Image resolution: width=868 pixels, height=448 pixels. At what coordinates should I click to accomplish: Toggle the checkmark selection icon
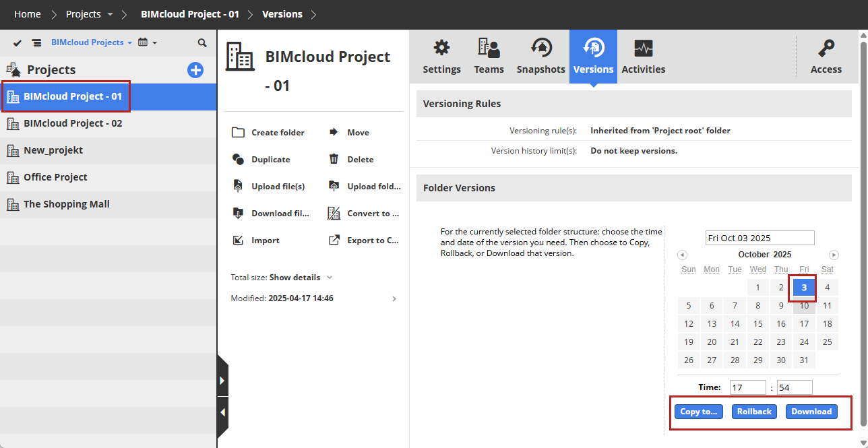coord(18,42)
